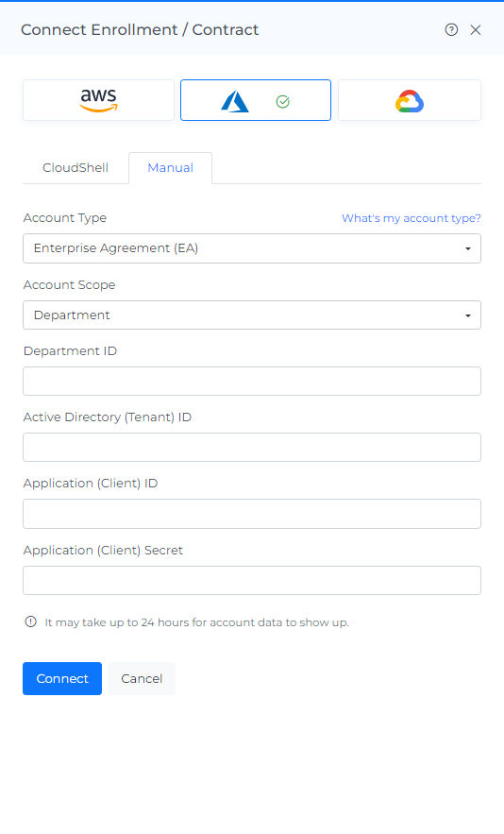Select the Azure provider logo
The height and width of the screenshot is (834, 504).
pyautogui.click(x=235, y=102)
